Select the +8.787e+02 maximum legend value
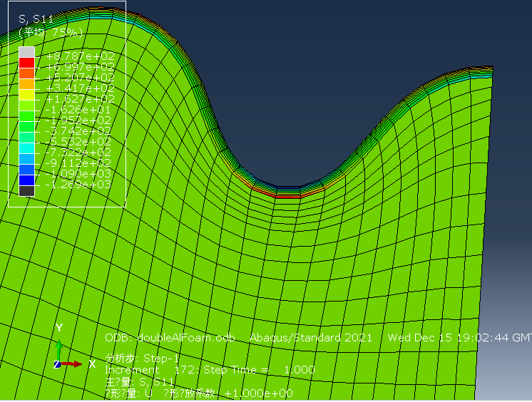The height and width of the screenshot is (402, 532). (79, 56)
